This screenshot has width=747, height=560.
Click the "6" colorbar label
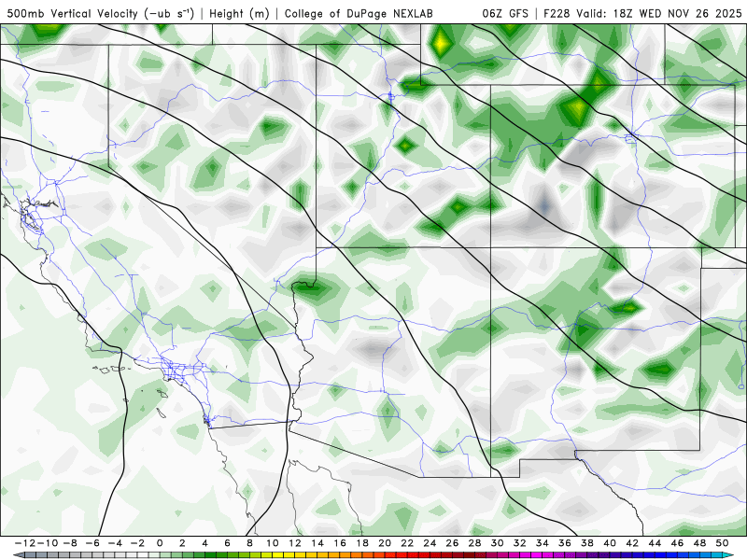click(227, 543)
